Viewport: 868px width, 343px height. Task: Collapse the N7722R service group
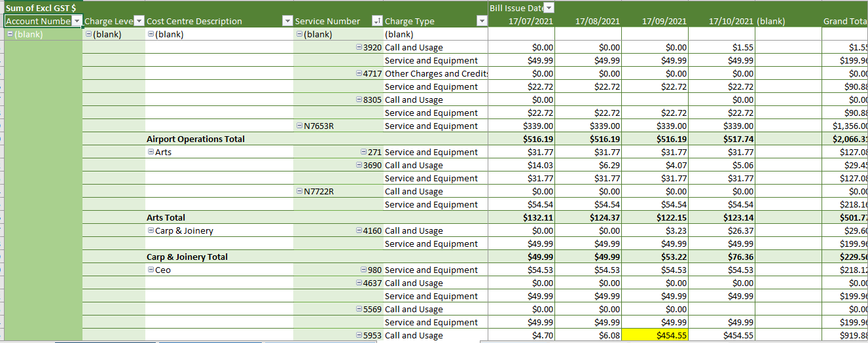pyautogui.click(x=300, y=191)
